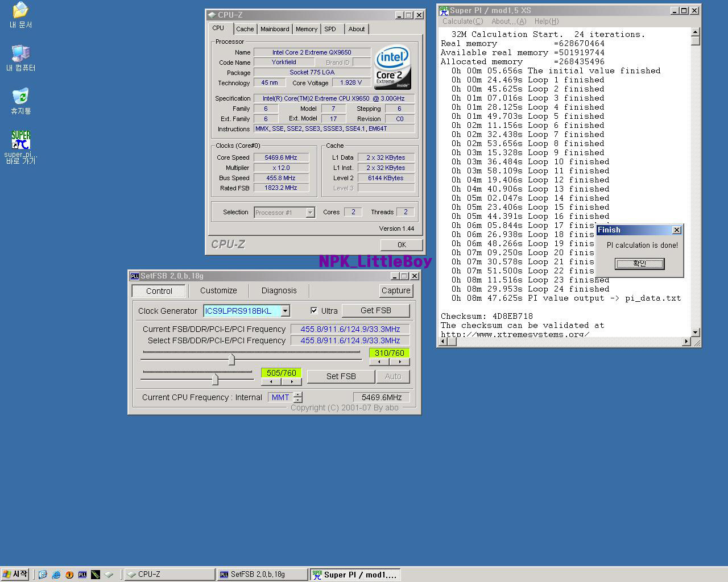
Task: Click the Start button on taskbar
Action: (15, 575)
